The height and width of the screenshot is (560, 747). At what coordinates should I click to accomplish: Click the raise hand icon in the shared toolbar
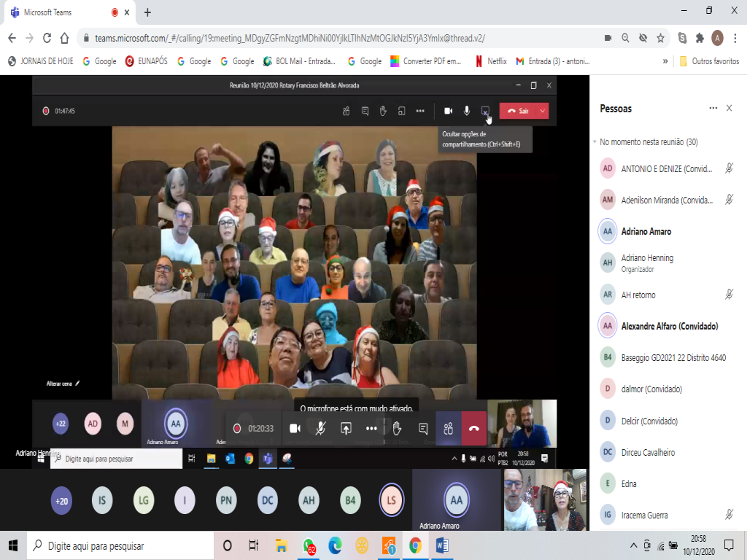(383, 111)
